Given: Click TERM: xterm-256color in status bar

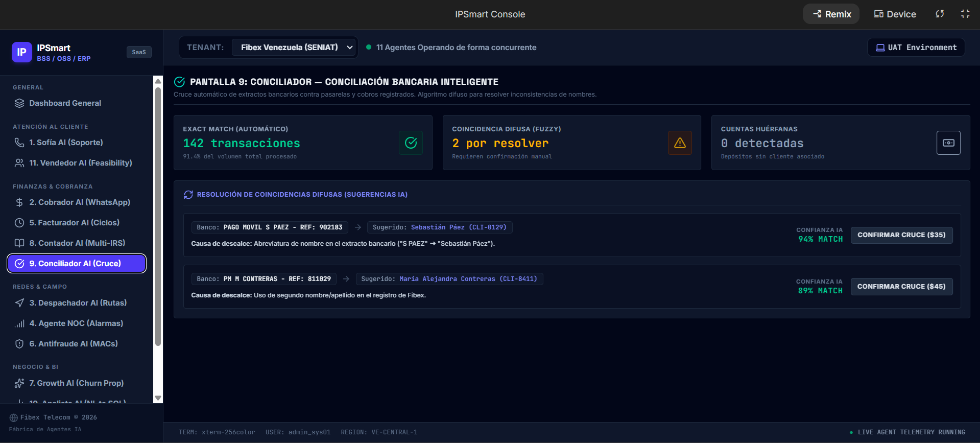Looking at the screenshot, I should coord(217,432).
